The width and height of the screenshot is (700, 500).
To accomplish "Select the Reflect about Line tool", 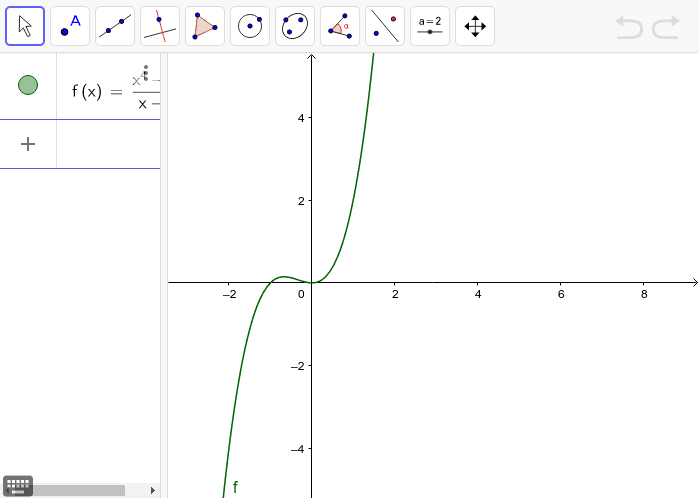I will (x=385, y=26).
